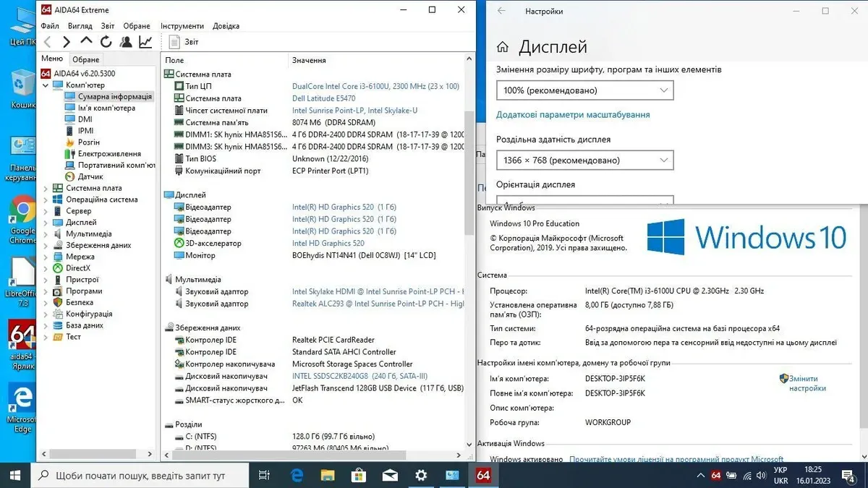The height and width of the screenshot is (488, 868).
Task: Click the Forward navigation arrow in AIDA64
Action: click(x=67, y=42)
